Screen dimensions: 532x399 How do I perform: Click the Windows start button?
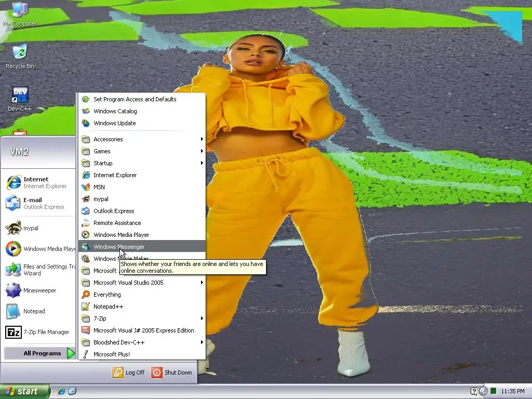25,391
